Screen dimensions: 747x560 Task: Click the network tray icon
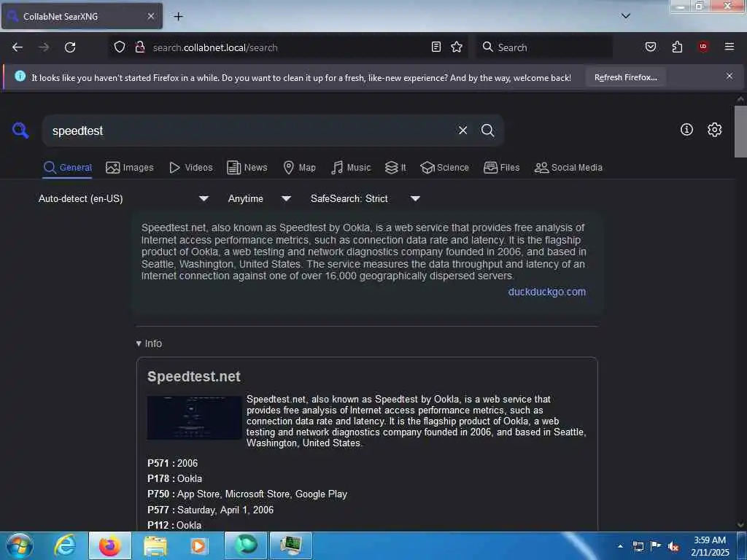[x=638, y=546]
